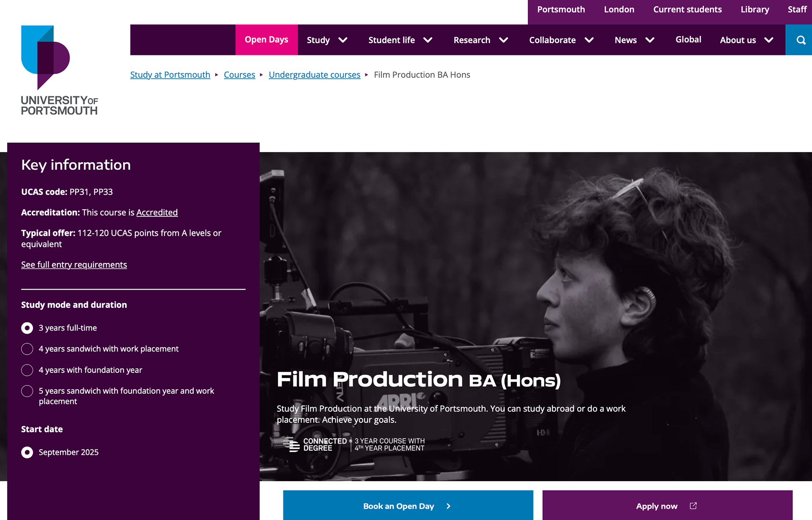Open the Research navigation item
Viewport: 812px width, 520px height.
click(x=472, y=40)
